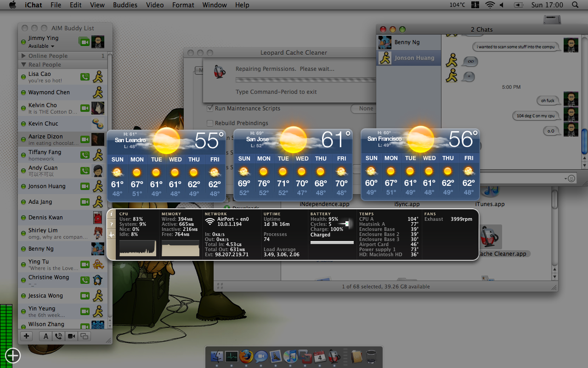Open iTunes from the Dock
Viewport: 588px width, 368px height.
[x=290, y=356]
